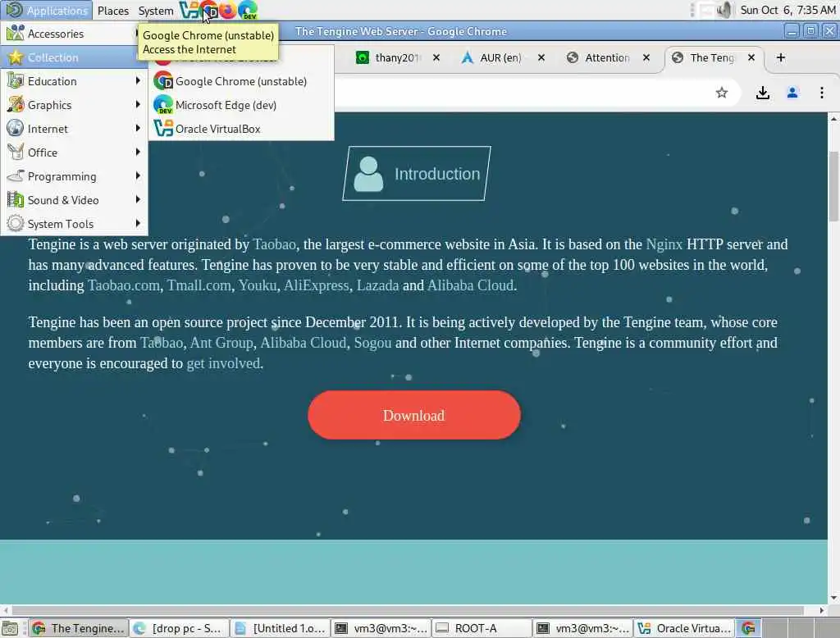Expand the Education submenu

[74, 81]
